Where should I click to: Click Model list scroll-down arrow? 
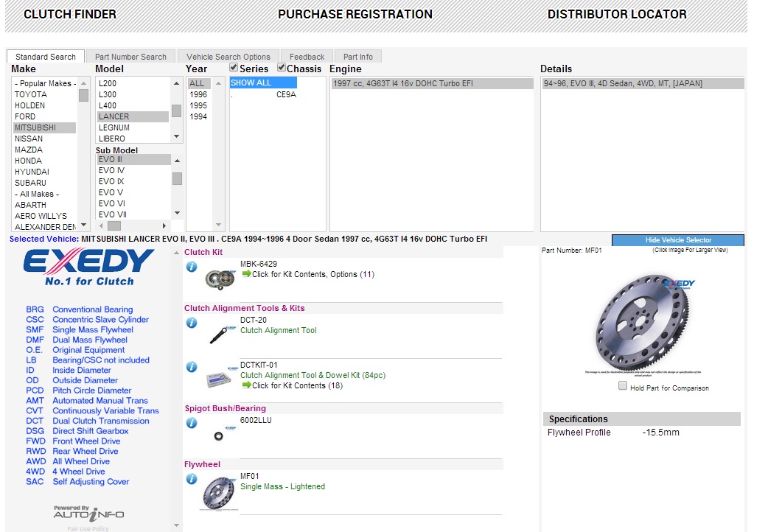point(176,136)
